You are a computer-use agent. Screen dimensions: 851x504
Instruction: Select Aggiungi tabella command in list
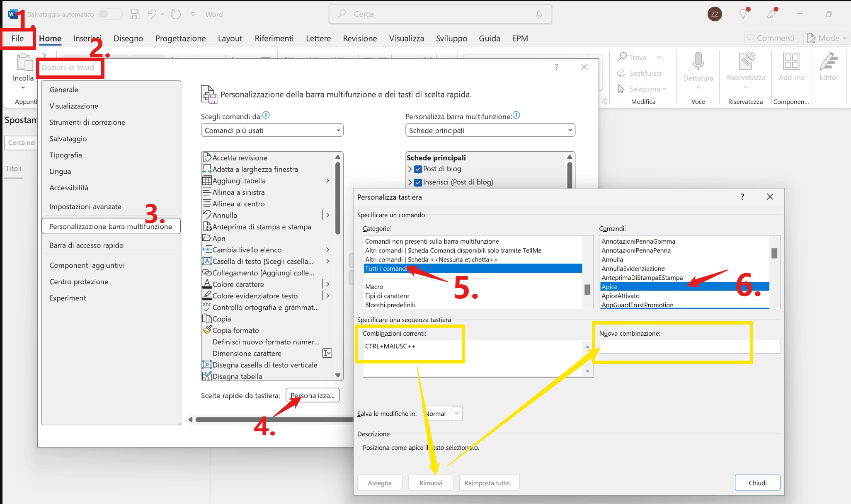[268, 181]
